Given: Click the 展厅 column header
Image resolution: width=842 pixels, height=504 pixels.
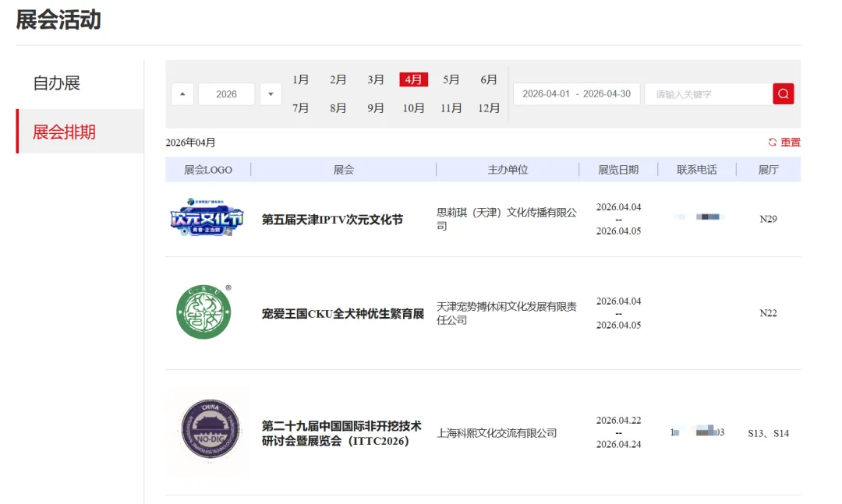Looking at the screenshot, I should pos(768,170).
